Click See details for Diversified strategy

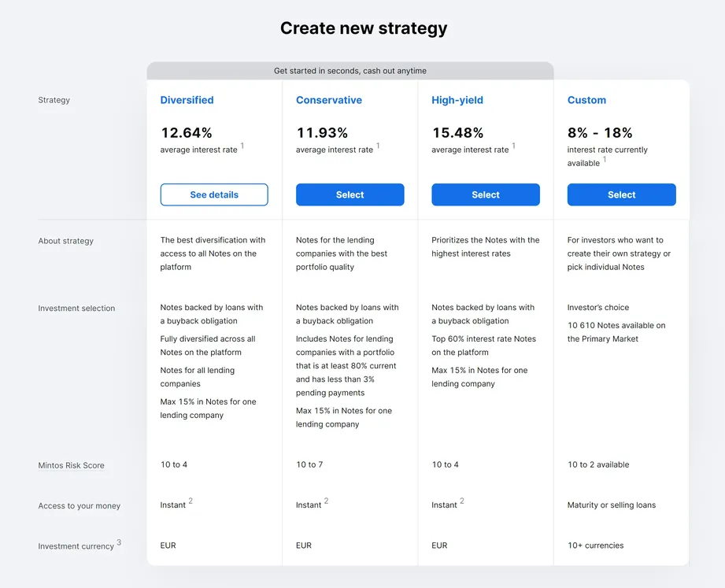214,194
